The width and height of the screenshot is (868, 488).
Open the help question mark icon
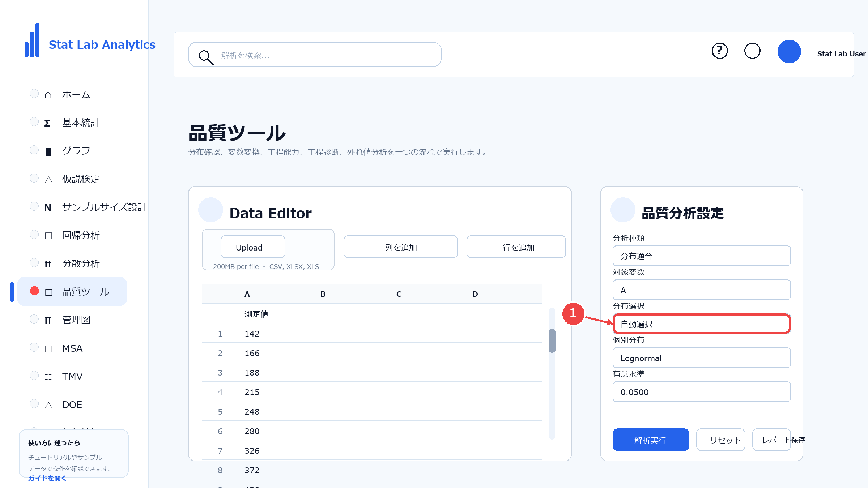(x=720, y=51)
